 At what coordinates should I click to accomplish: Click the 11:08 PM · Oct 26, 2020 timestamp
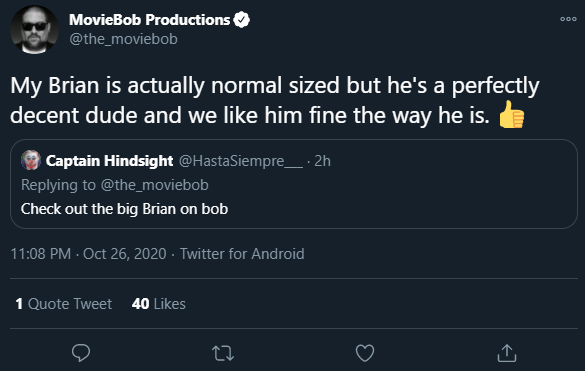pyautogui.click(x=88, y=254)
